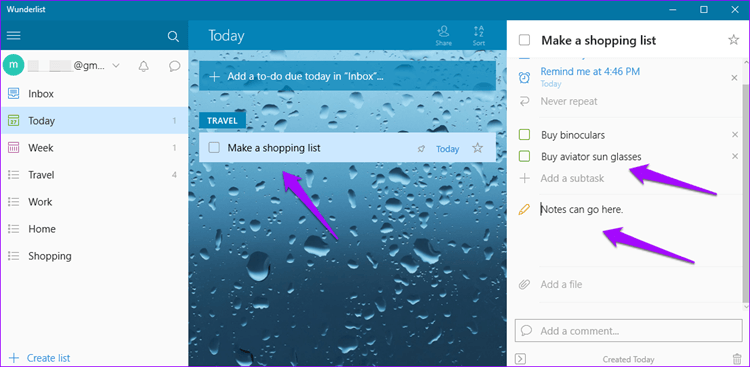
Task: Remove the reminder with its X
Action: coord(734,78)
